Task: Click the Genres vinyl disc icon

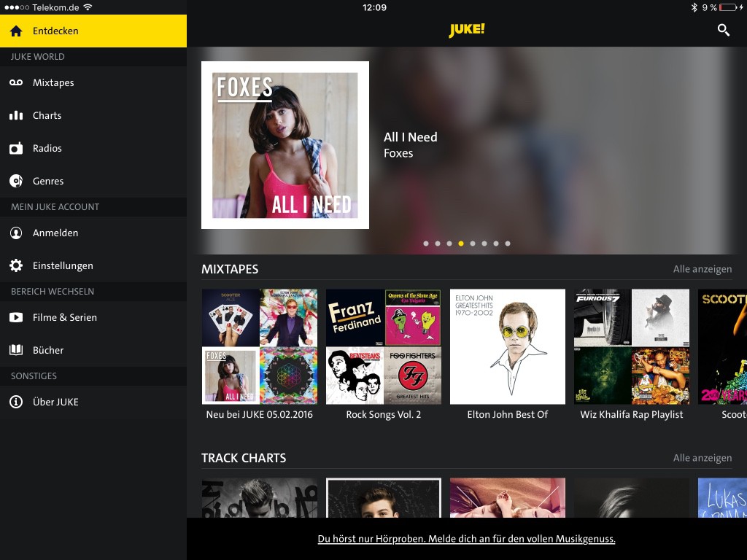Action: pos(16,181)
